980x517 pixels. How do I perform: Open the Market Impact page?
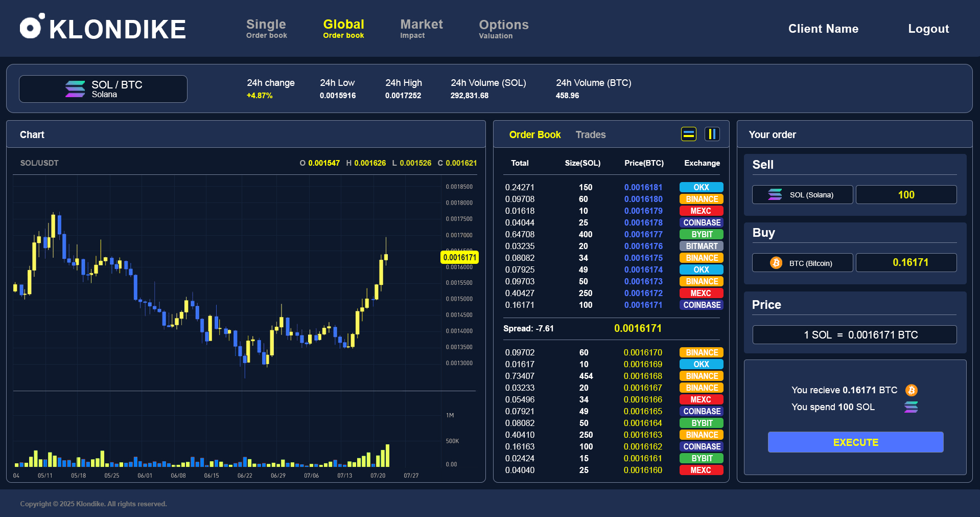tap(421, 29)
